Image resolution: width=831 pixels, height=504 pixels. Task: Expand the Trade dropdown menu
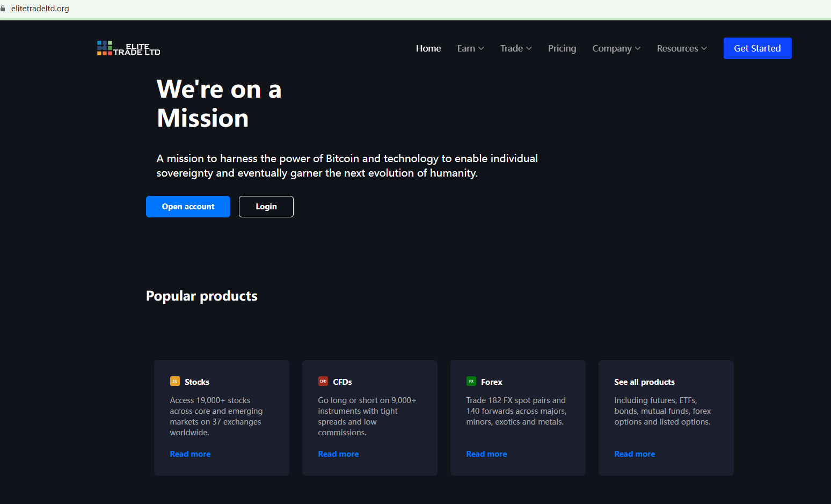(516, 48)
